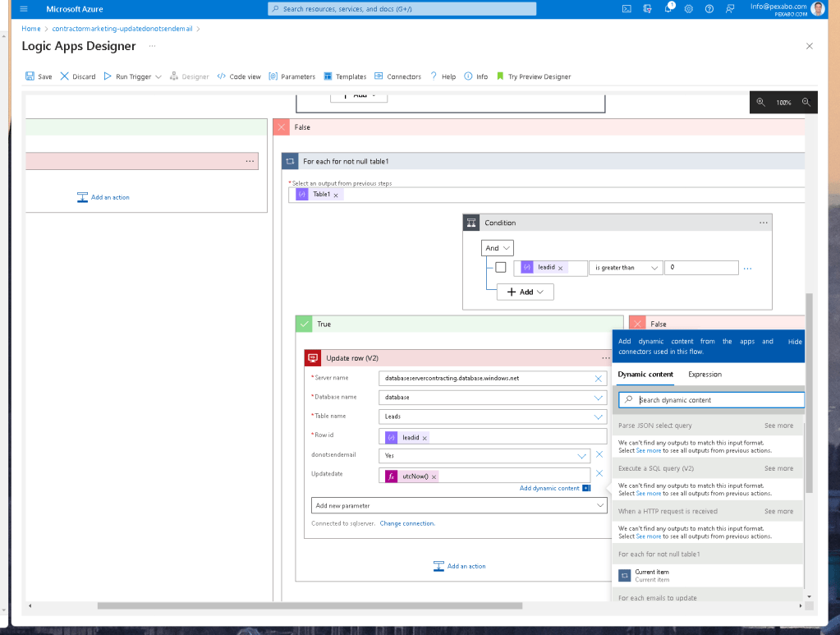Open Add new parameter dropdown
Screen dimensions: 840x635
[459, 505]
